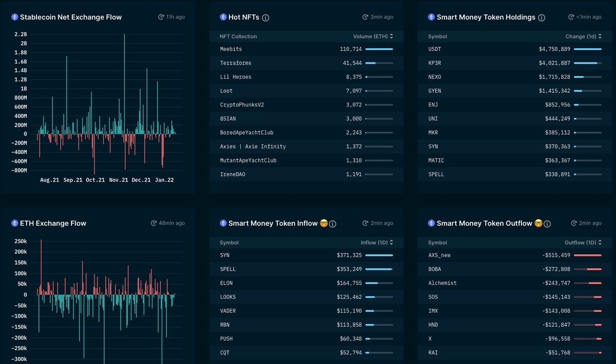Open the ETH Exchange Flow panel title
The height and width of the screenshot is (364, 616).
[53, 223]
